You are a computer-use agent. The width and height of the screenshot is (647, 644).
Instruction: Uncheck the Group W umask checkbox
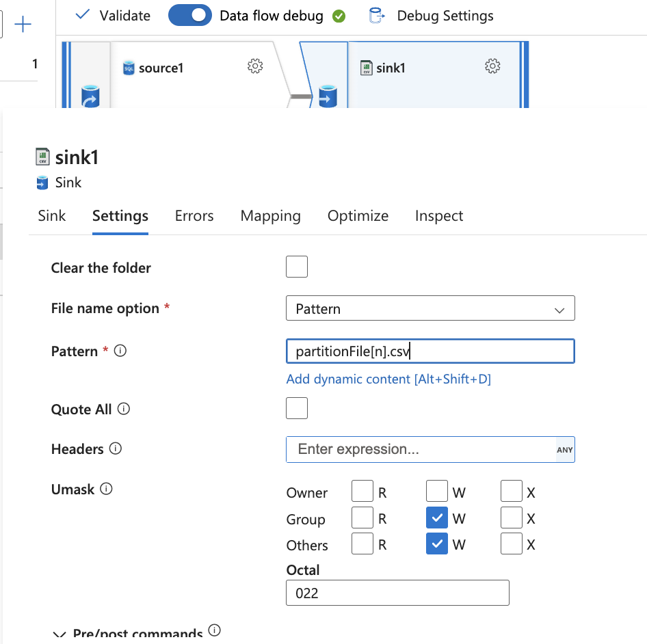[x=437, y=518]
